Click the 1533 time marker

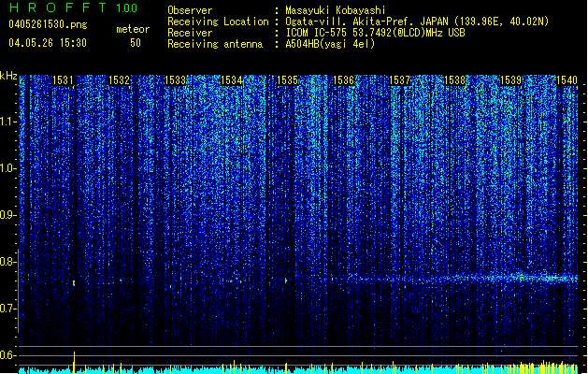click(x=175, y=80)
